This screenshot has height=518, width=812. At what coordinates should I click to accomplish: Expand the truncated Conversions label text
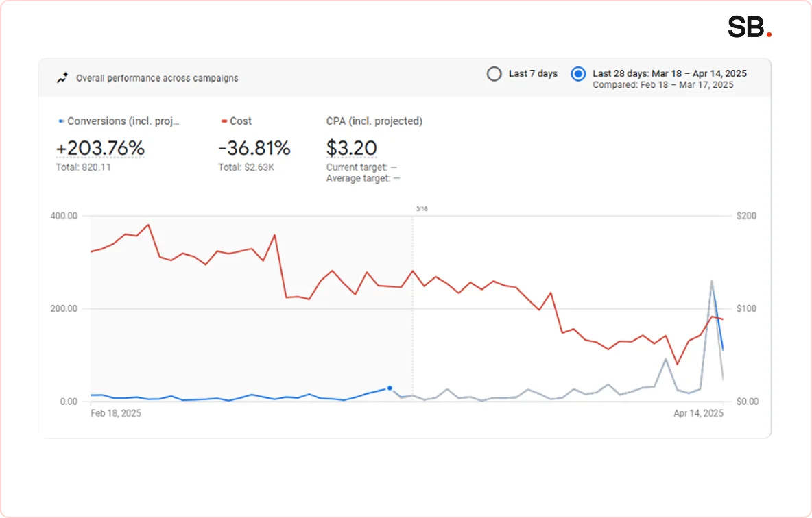pyautogui.click(x=123, y=121)
